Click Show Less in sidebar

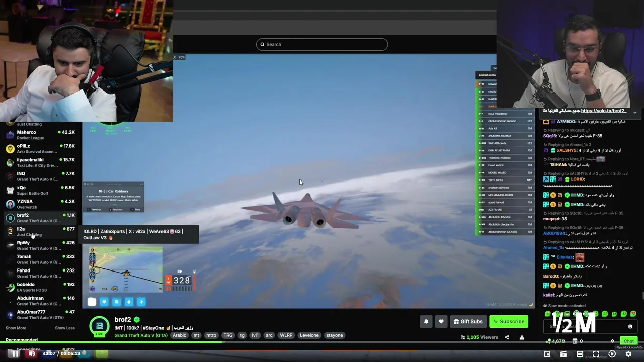click(65, 328)
